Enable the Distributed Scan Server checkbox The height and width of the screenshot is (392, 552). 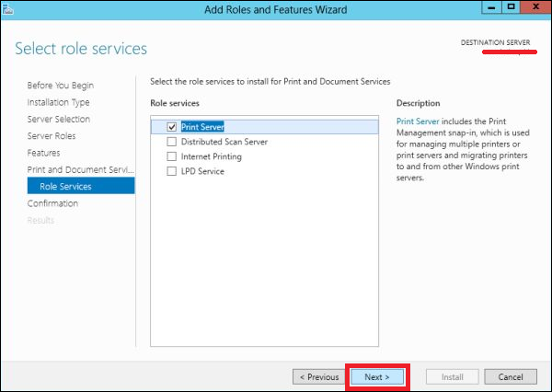pos(171,142)
